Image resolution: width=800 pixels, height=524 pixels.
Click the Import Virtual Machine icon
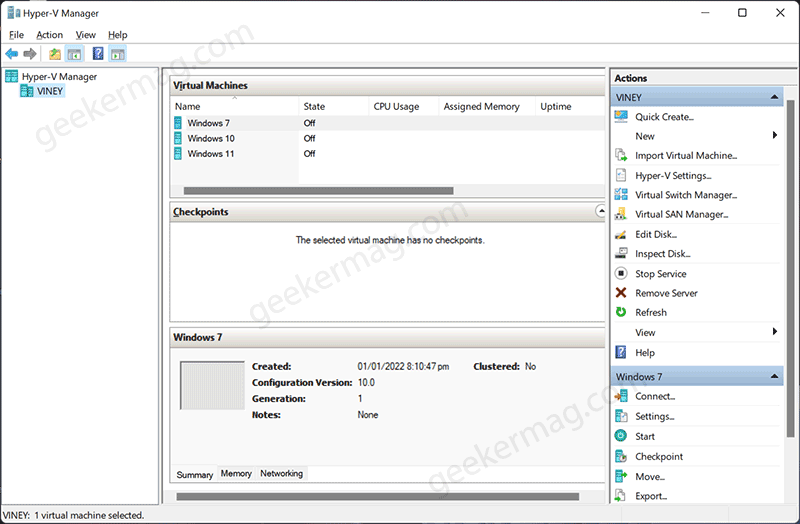[621, 155]
